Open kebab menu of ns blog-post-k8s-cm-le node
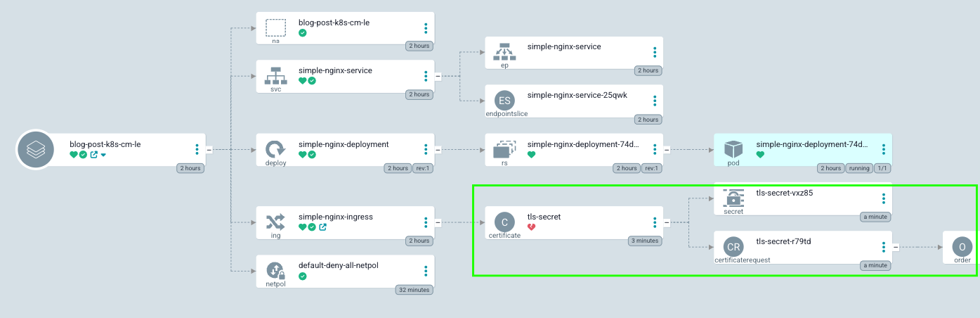The width and height of the screenshot is (980, 318). (x=426, y=28)
